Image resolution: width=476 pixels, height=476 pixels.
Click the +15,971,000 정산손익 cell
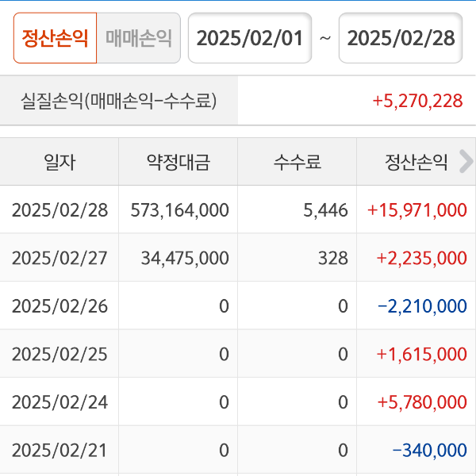[x=416, y=210]
